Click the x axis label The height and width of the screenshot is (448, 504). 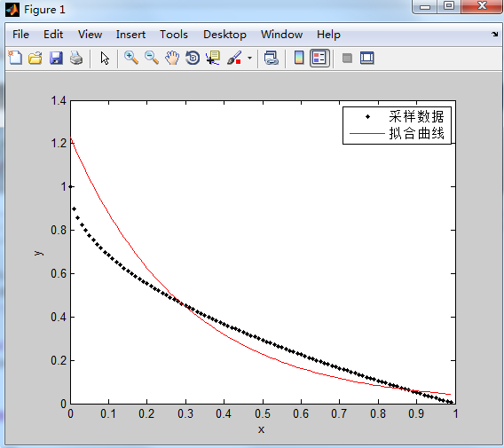pyautogui.click(x=261, y=429)
